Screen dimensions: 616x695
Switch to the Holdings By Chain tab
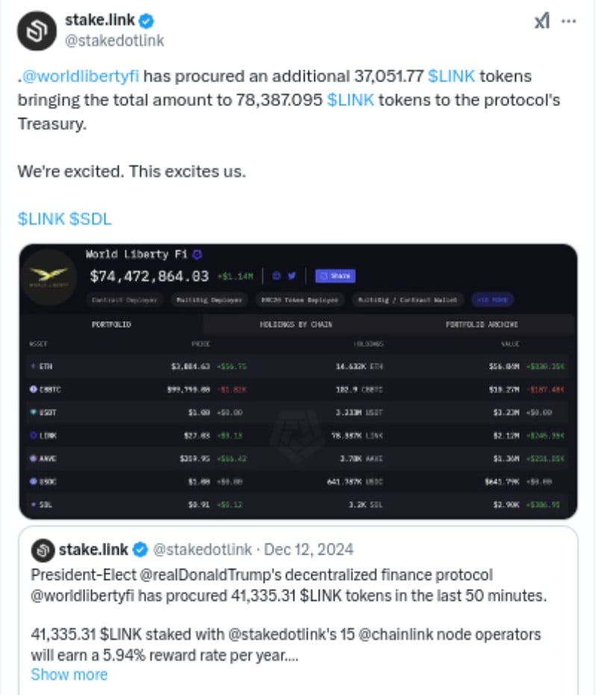coord(296,325)
